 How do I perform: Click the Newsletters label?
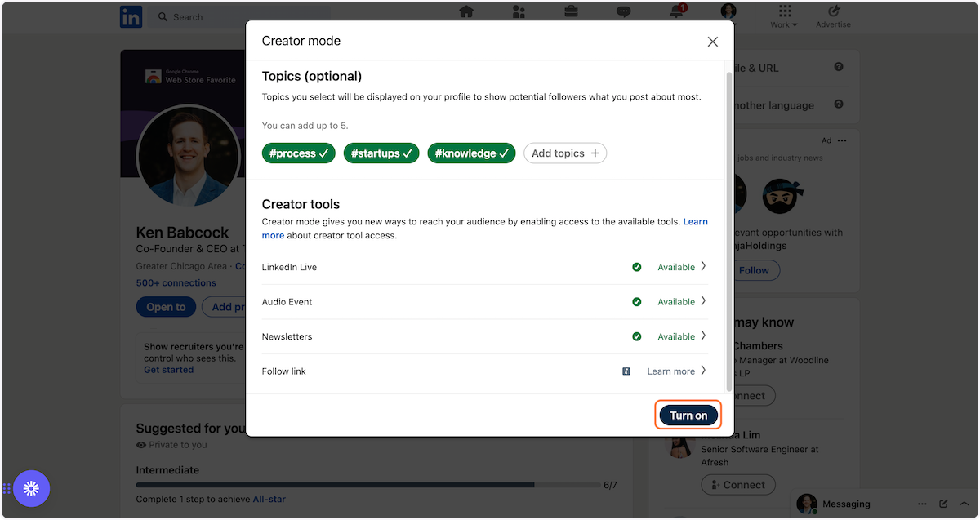point(287,336)
